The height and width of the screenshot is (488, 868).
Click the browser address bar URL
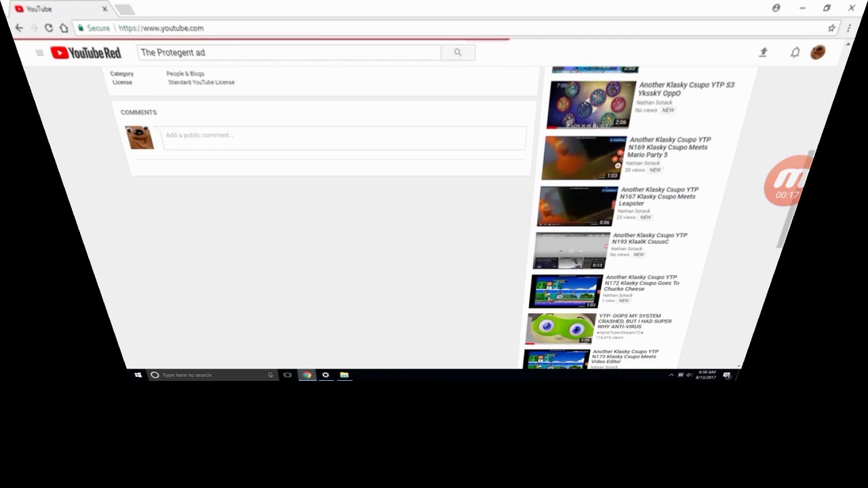tap(161, 28)
